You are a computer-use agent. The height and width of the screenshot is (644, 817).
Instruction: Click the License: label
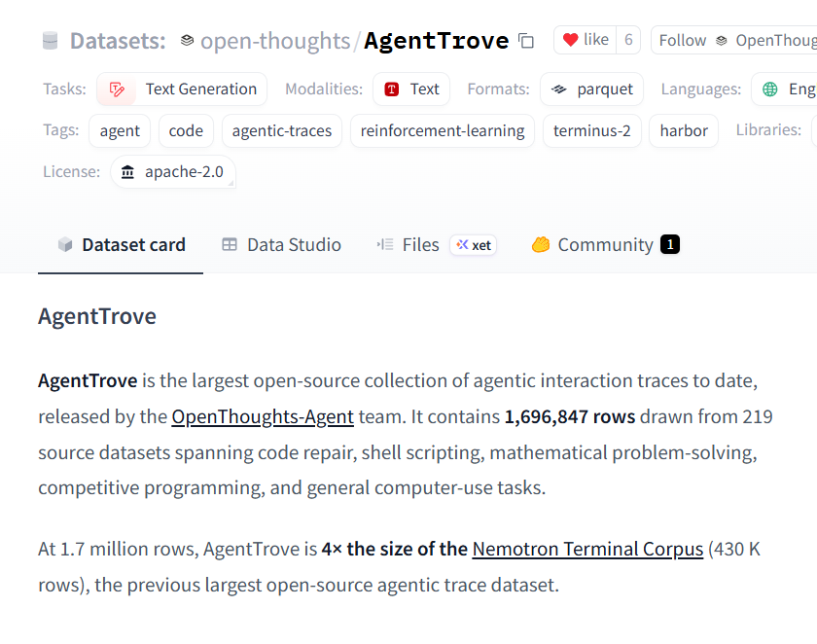pyautogui.click(x=71, y=171)
